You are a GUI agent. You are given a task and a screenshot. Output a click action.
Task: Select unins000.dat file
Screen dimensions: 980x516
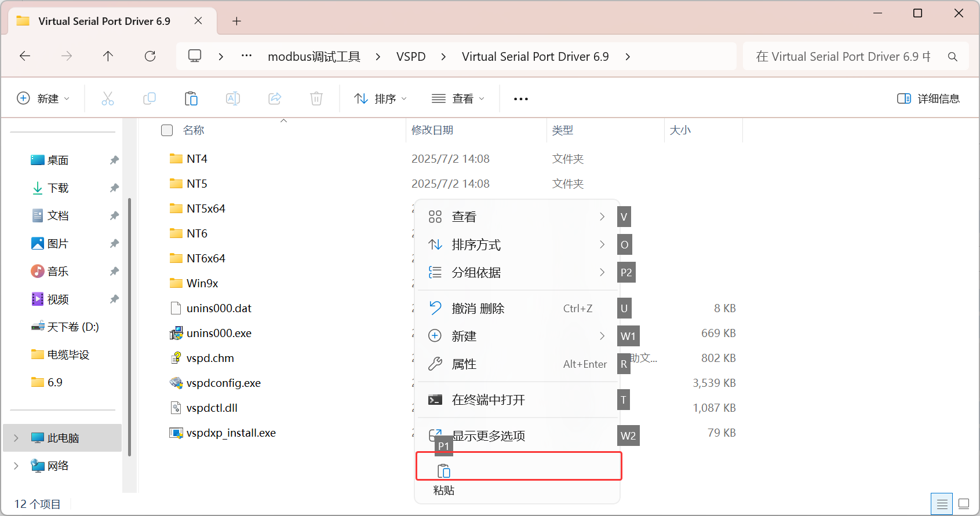tap(211, 308)
